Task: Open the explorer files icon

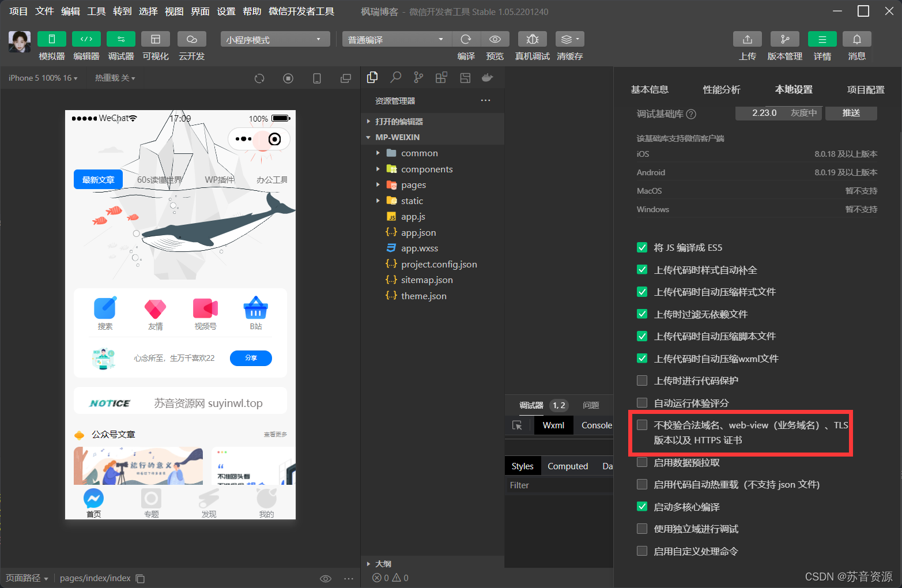Action: pyautogui.click(x=372, y=77)
